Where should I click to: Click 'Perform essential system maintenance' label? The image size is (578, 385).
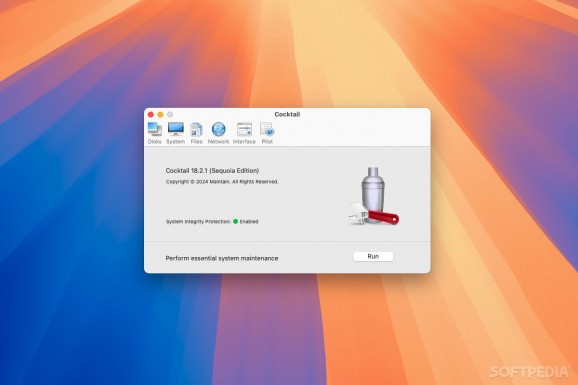click(222, 258)
